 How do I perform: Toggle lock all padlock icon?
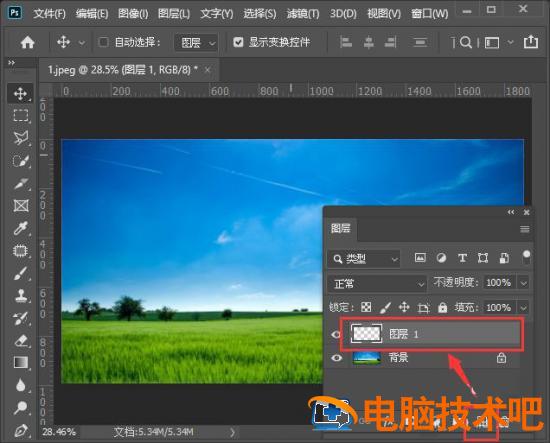click(x=443, y=308)
